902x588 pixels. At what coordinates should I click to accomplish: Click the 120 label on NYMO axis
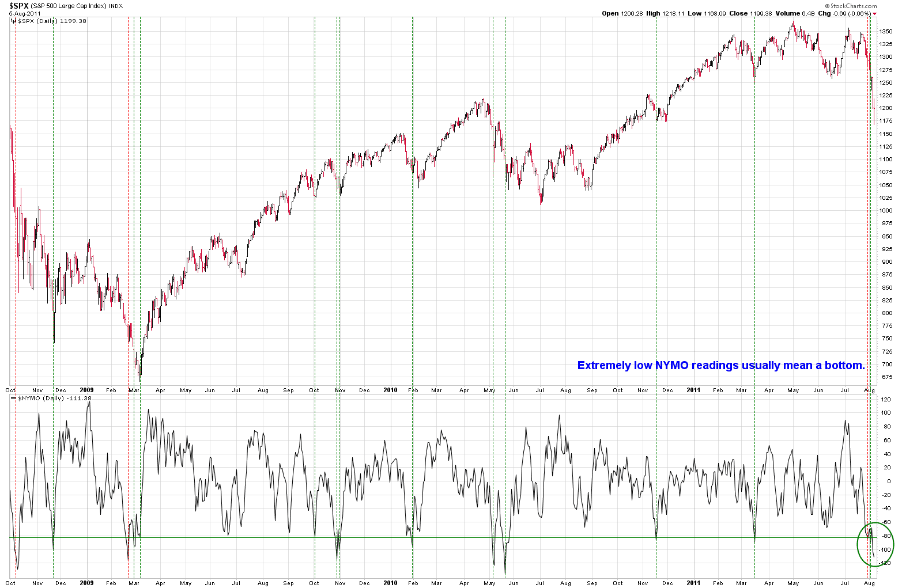886,399
